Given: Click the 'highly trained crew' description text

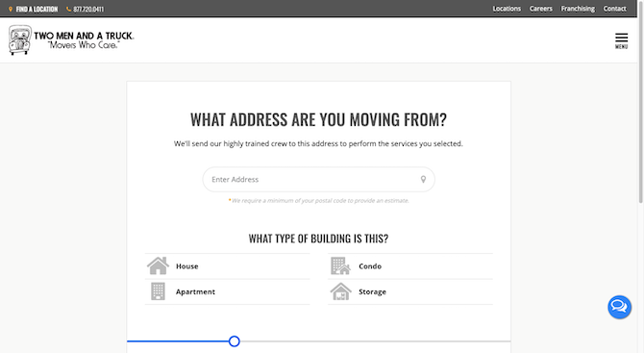Looking at the screenshot, I should [318, 143].
